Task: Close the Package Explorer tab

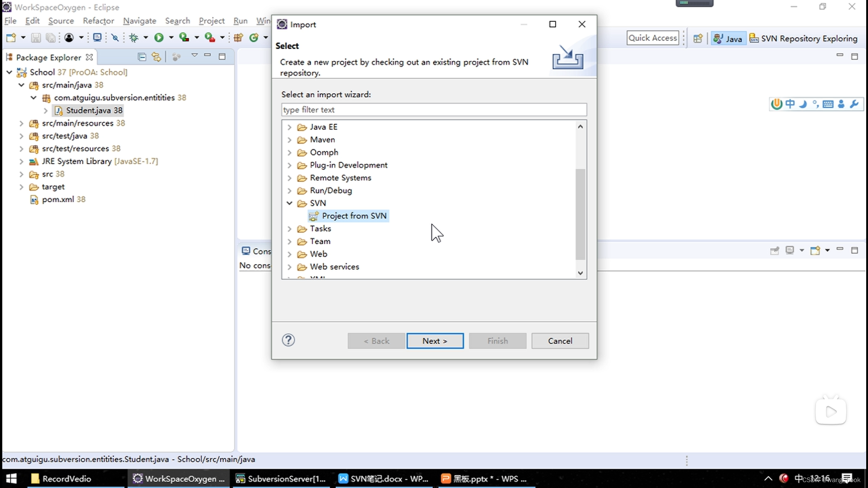Action: (90, 57)
